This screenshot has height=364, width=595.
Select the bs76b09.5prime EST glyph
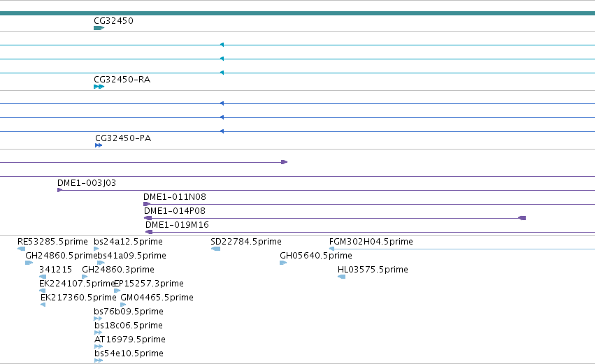pyautogui.click(x=98, y=319)
